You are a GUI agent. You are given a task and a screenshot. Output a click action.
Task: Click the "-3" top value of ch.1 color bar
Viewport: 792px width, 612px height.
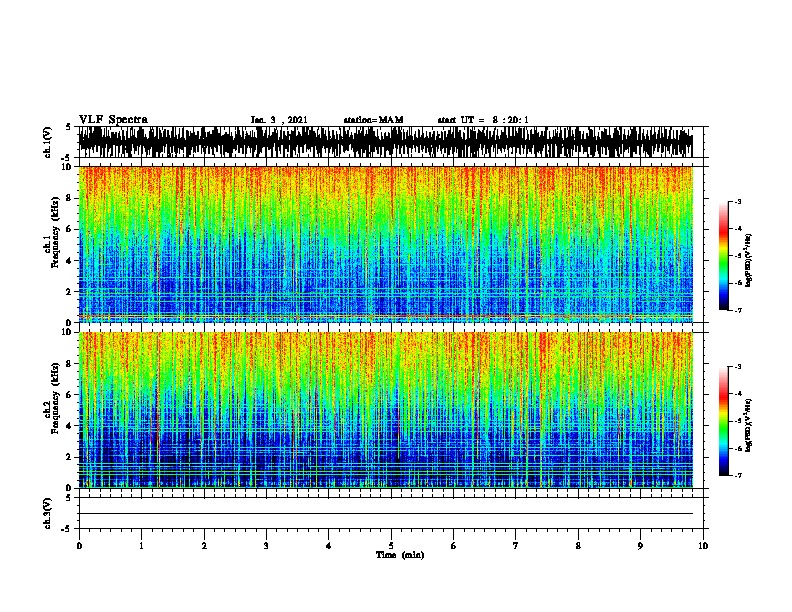pos(738,202)
